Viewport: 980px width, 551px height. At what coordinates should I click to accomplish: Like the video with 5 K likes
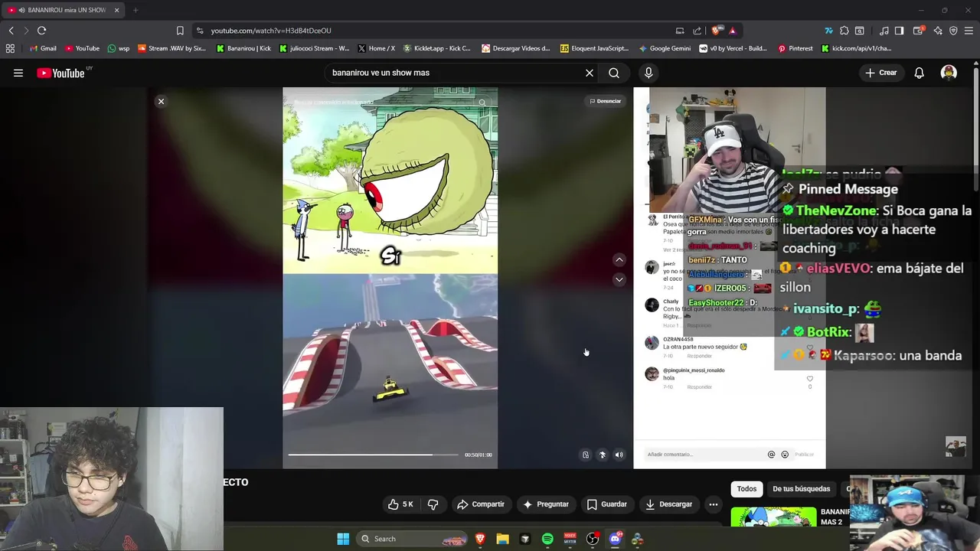pyautogui.click(x=400, y=504)
